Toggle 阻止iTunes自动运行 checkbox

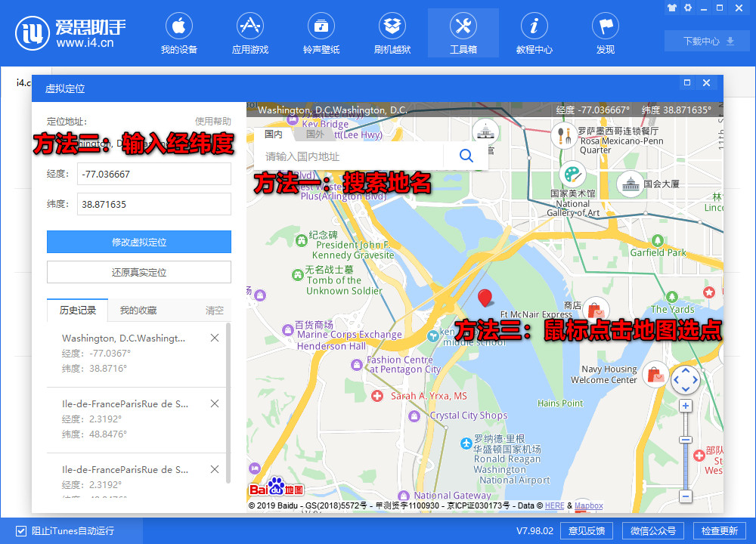(21, 530)
